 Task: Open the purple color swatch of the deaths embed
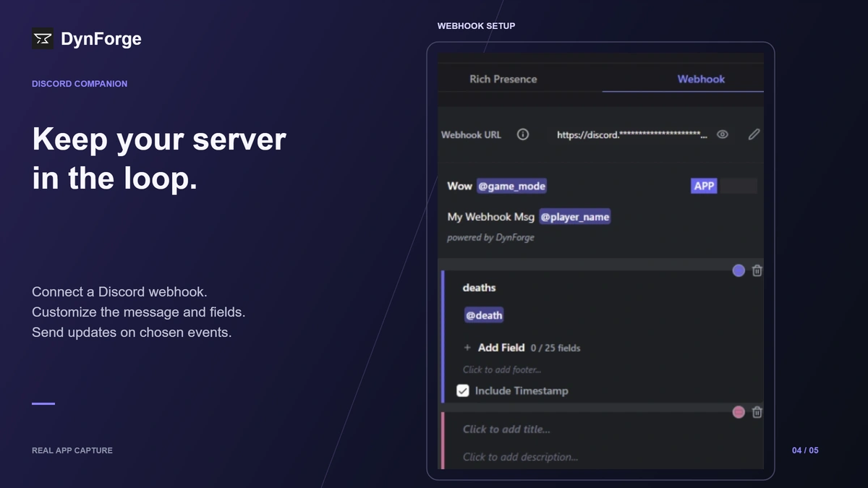coord(739,270)
